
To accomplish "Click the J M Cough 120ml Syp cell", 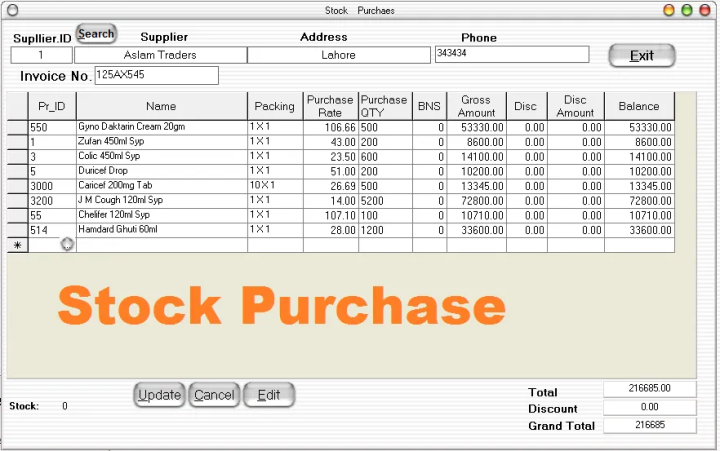I will tap(162, 201).
